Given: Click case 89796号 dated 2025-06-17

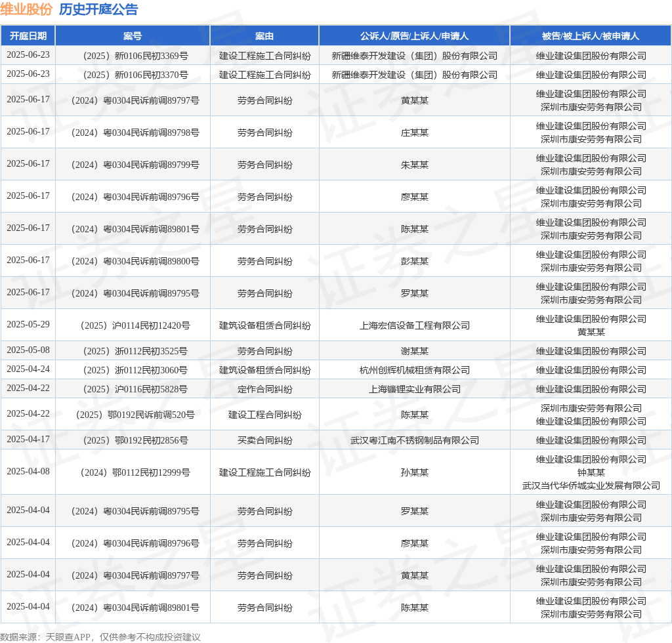Looking at the screenshot, I should (x=135, y=197).
